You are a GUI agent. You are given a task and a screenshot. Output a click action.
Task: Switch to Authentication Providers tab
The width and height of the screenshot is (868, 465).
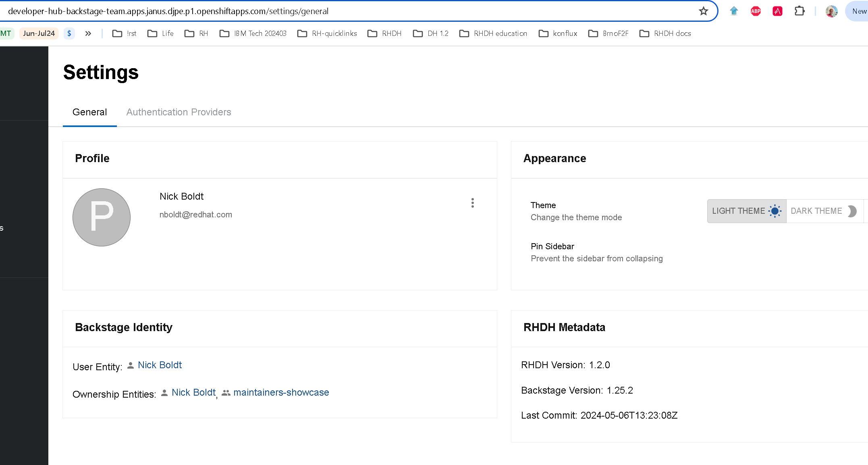(x=179, y=112)
